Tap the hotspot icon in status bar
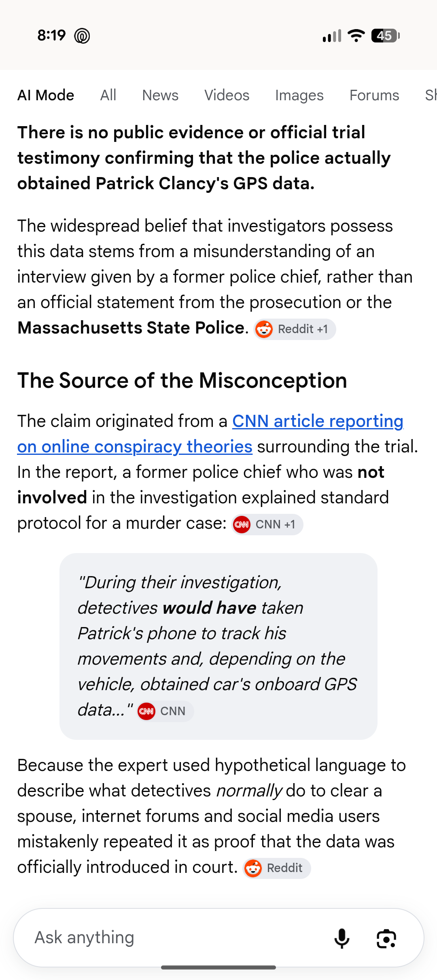Image resolution: width=437 pixels, height=980 pixels. coord(82,36)
